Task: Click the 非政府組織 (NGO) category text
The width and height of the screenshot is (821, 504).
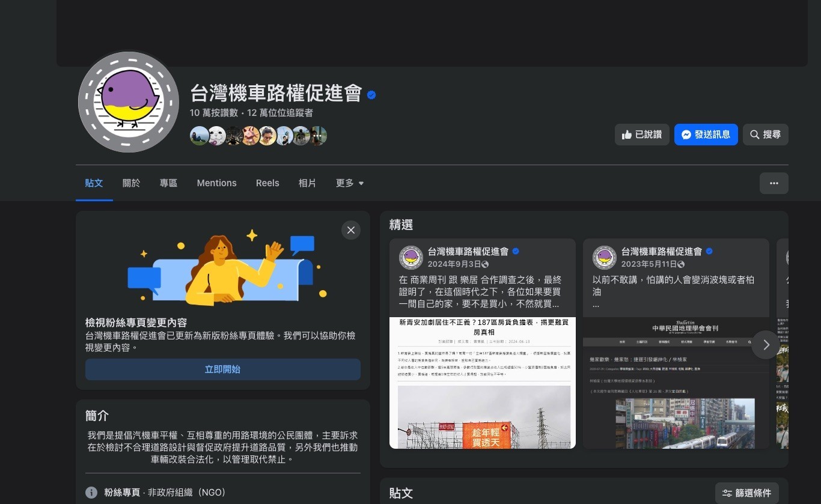Action: pyautogui.click(x=187, y=493)
